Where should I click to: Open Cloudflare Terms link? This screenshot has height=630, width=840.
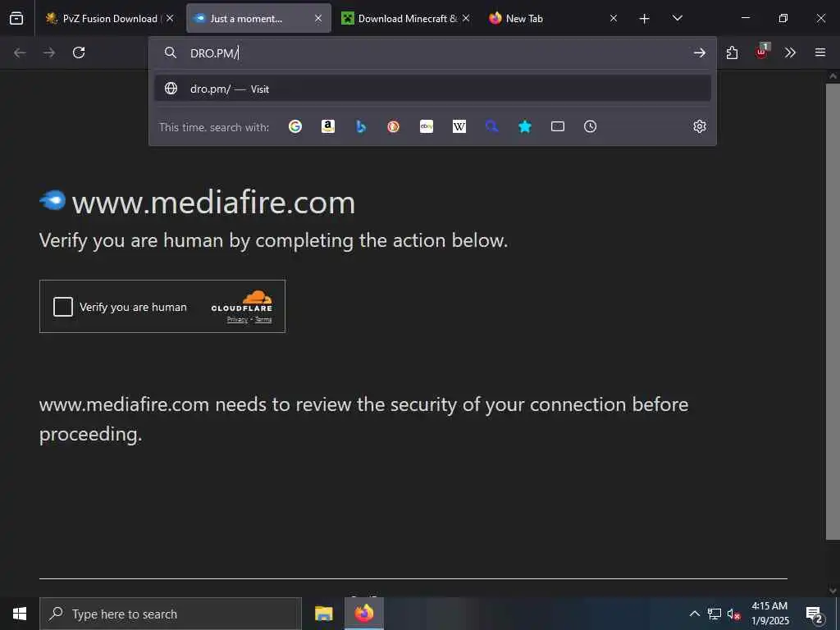263,320
